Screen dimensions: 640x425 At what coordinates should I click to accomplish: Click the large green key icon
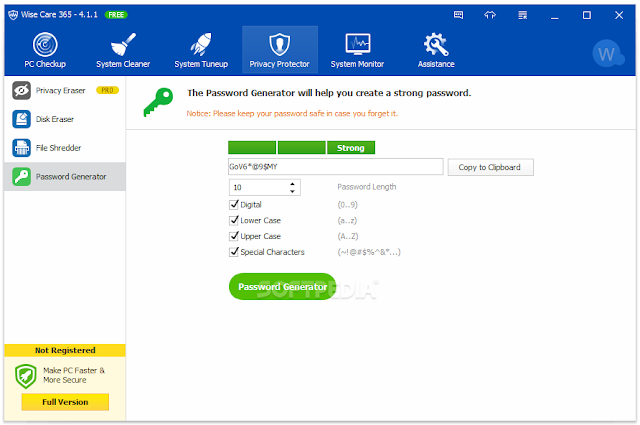coord(158,102)
